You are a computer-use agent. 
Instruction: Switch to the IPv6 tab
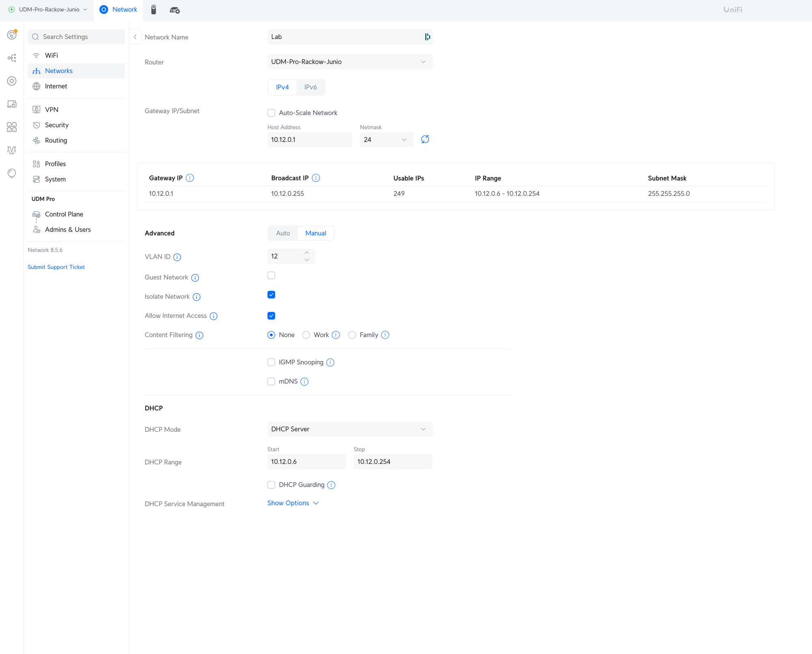[310, 87]
